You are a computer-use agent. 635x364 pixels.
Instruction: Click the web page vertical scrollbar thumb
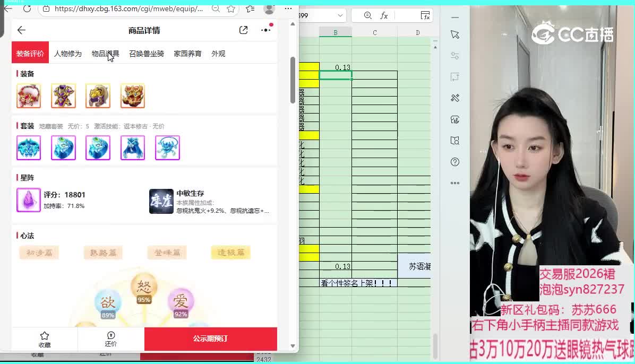(x=293, y=80)
